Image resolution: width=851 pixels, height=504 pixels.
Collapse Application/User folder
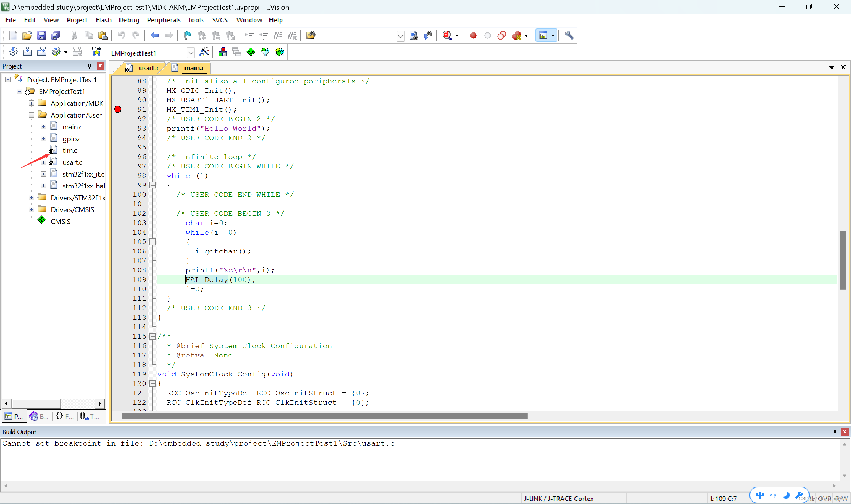click(31, 115)
